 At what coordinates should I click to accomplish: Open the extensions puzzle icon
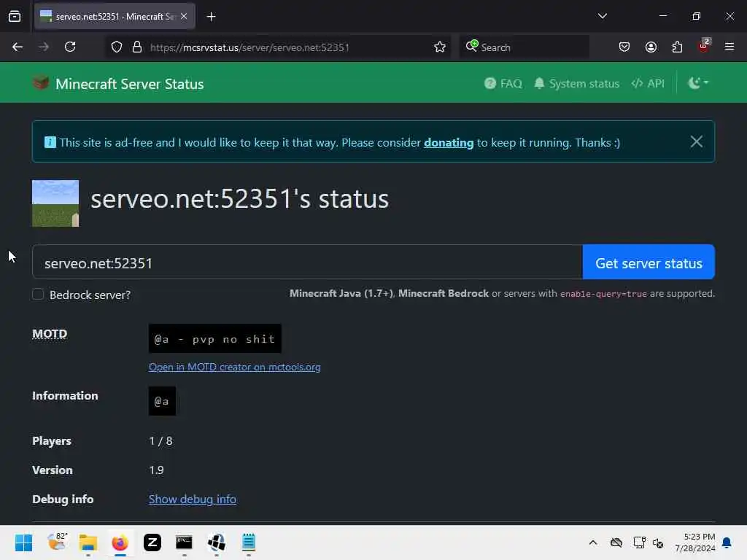tap(677, 47)
